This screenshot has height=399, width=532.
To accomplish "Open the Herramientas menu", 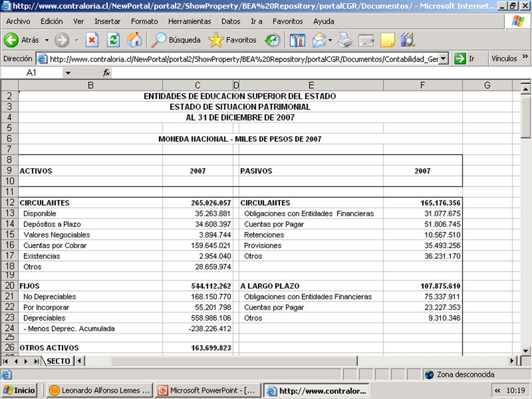I will click(x=190, y=22).
